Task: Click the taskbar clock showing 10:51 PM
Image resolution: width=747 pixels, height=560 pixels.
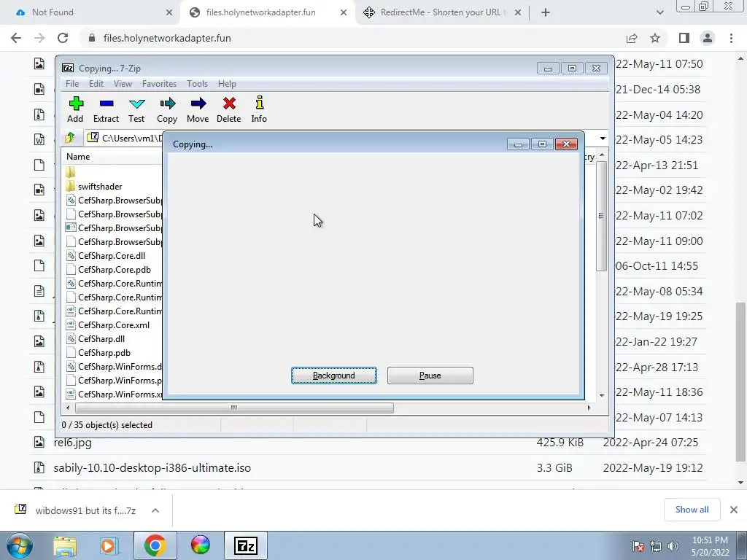Action: click(x=710, y=546)
